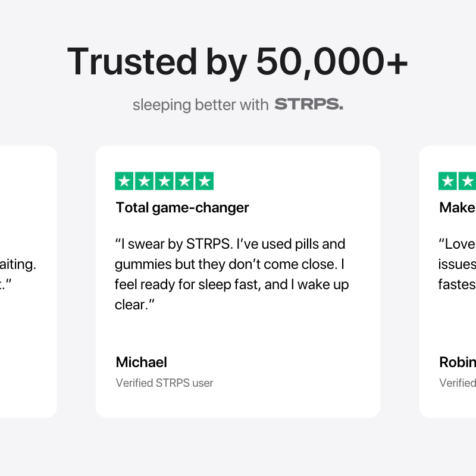Click the partly visible second star on Robin's card

468,181
